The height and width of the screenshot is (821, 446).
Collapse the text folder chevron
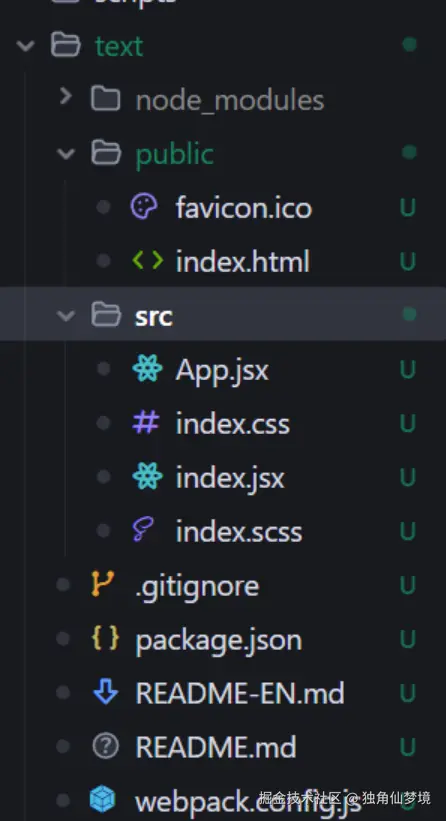pyautogui.click(x=25, y=46)
